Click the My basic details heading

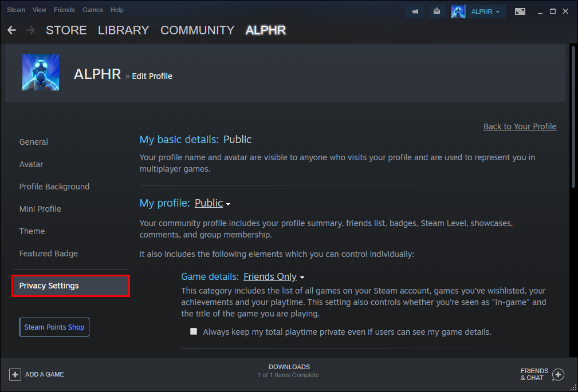(x=179, y=140)
